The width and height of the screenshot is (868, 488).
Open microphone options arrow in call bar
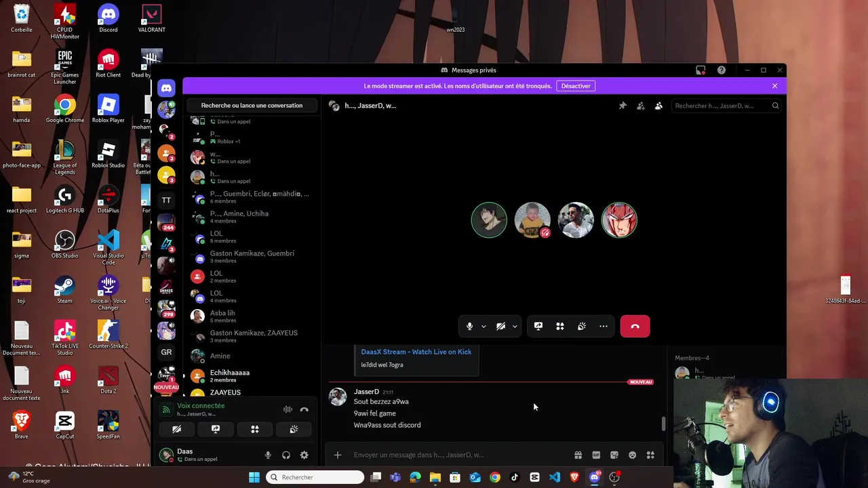(x=484, y=327)
